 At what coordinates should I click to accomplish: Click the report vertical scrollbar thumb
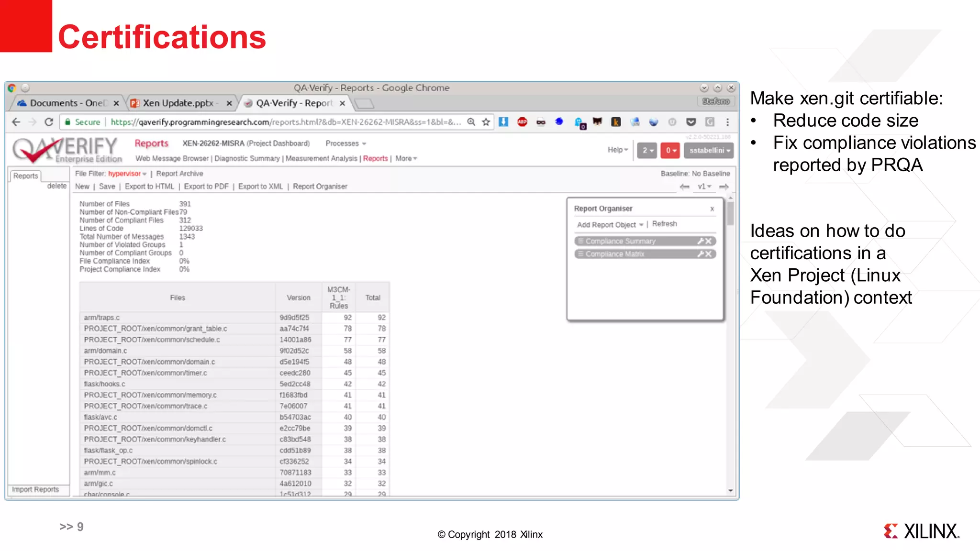[x=730, y=213]
